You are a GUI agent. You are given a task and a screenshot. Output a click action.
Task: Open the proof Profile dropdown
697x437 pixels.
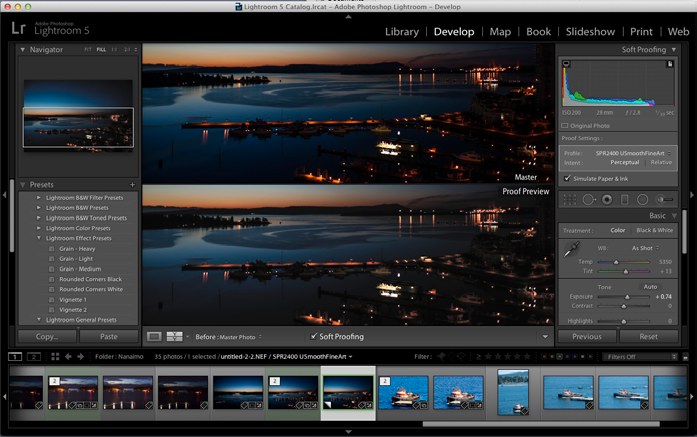coord(633,153)
